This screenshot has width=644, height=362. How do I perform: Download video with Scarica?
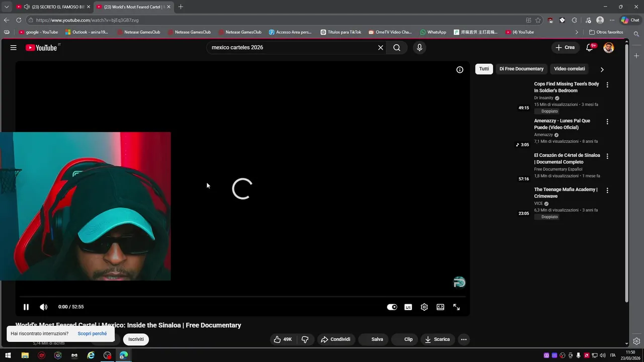tap(437, 339)
